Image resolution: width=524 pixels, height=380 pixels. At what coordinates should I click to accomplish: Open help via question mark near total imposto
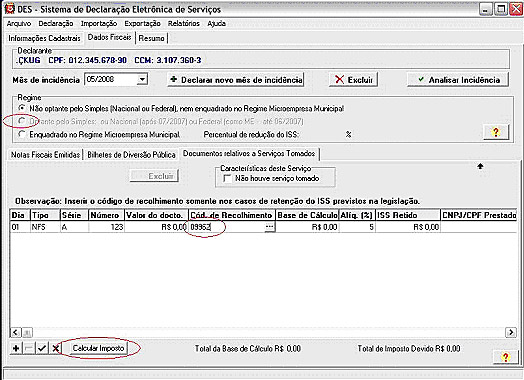click(505, 357)
